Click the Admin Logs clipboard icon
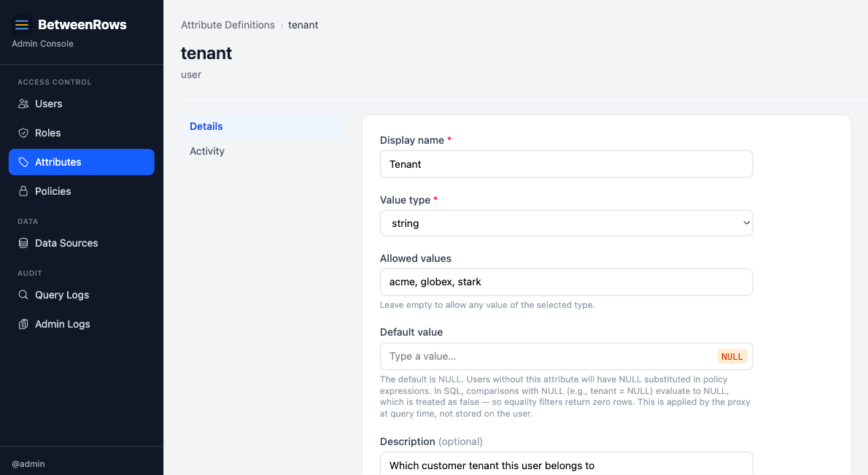Screen dimensions: 868x475 coord(23,324)
